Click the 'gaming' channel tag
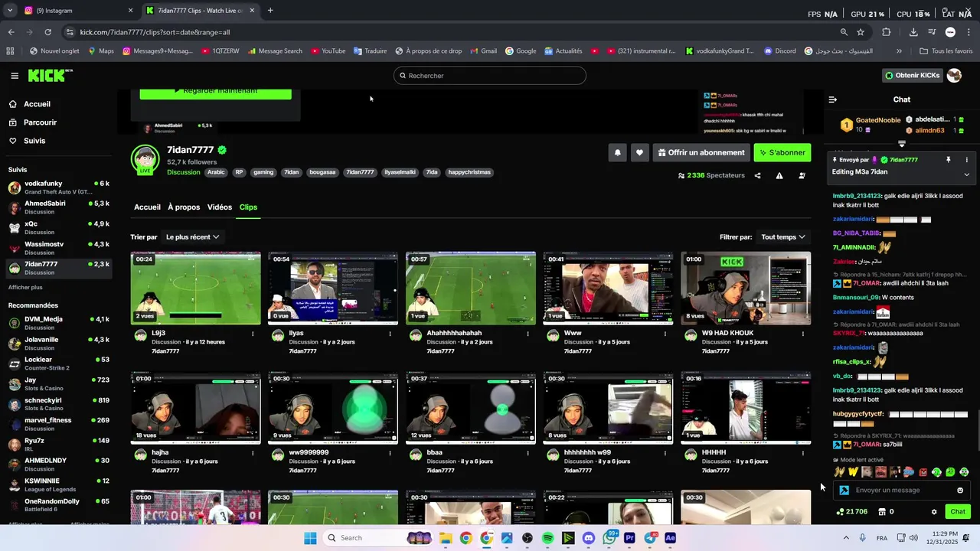 [x=263, y=172]
